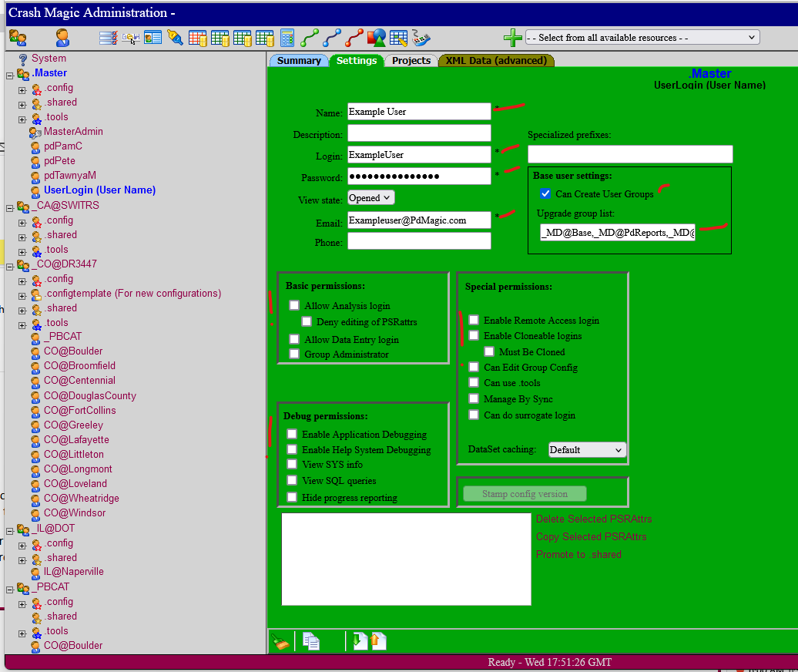
Task: Check Deny editing of PSRattrs
Action: [x=307, y=321]
